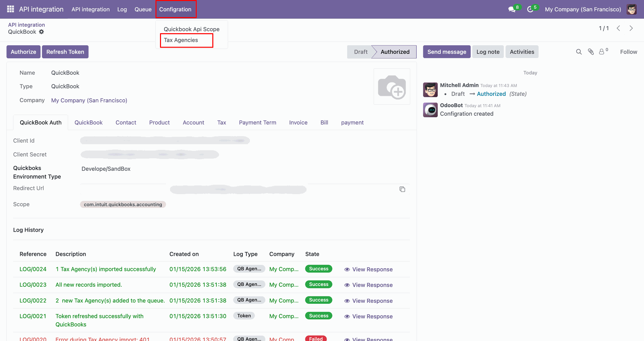This screenshot has height=341, width=644.
Task: Open the Log menu
Action: [122, 9]
